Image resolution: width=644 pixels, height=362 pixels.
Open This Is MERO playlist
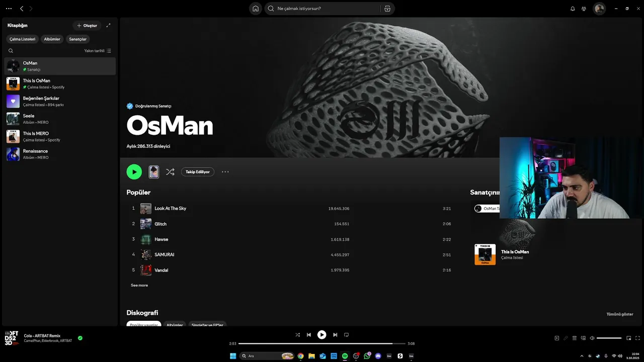[60, 136]
